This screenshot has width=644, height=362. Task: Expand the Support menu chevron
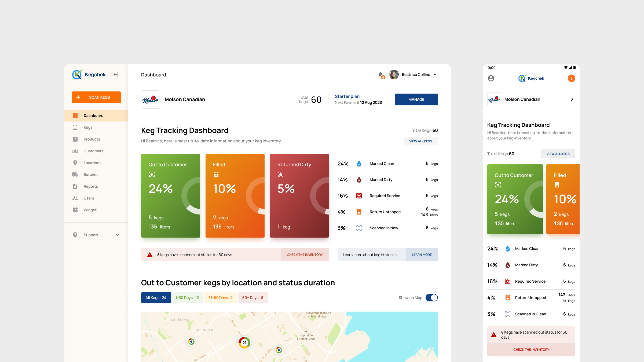[118, 235]
